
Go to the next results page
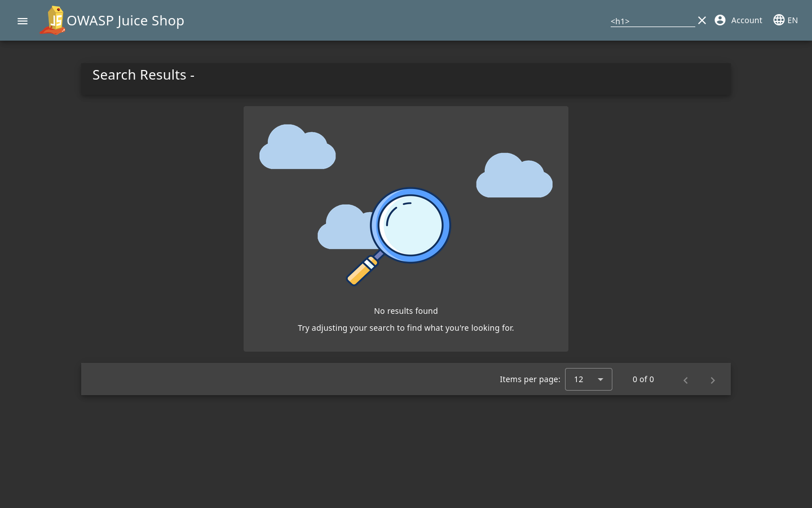(713, 380)
